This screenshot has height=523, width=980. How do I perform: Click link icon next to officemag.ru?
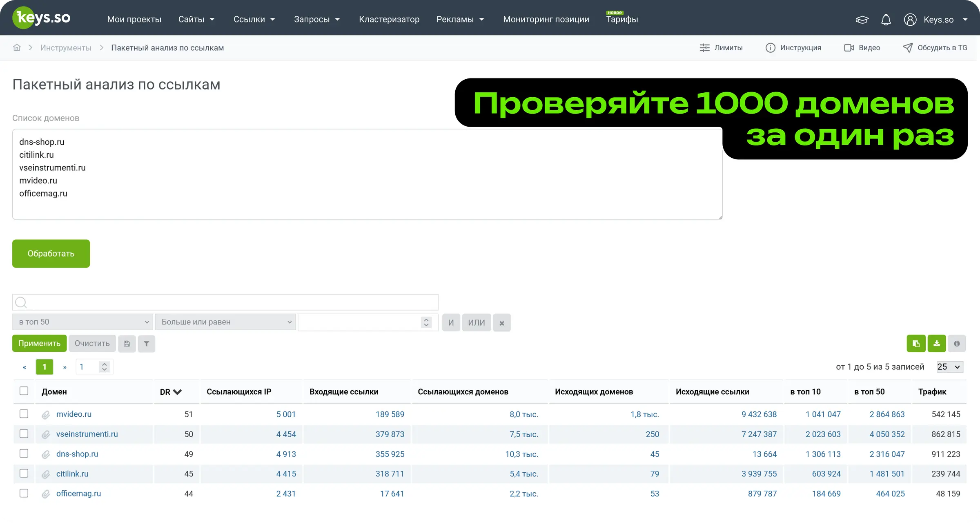click(x=46, y=494)
